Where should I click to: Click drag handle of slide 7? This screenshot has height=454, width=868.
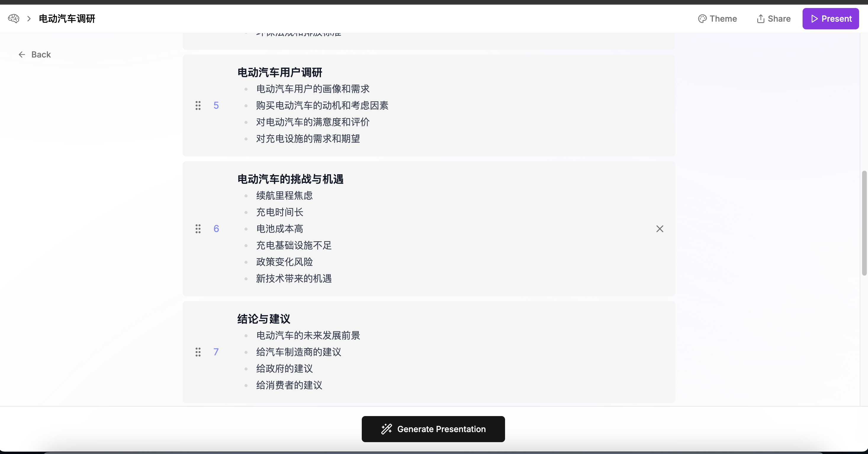point(198,352)
